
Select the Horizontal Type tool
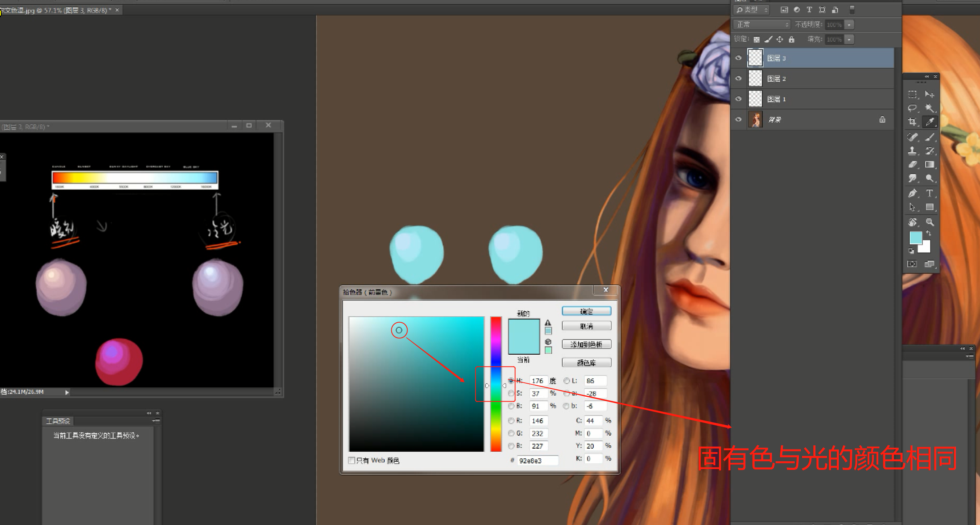pos(930,193)
